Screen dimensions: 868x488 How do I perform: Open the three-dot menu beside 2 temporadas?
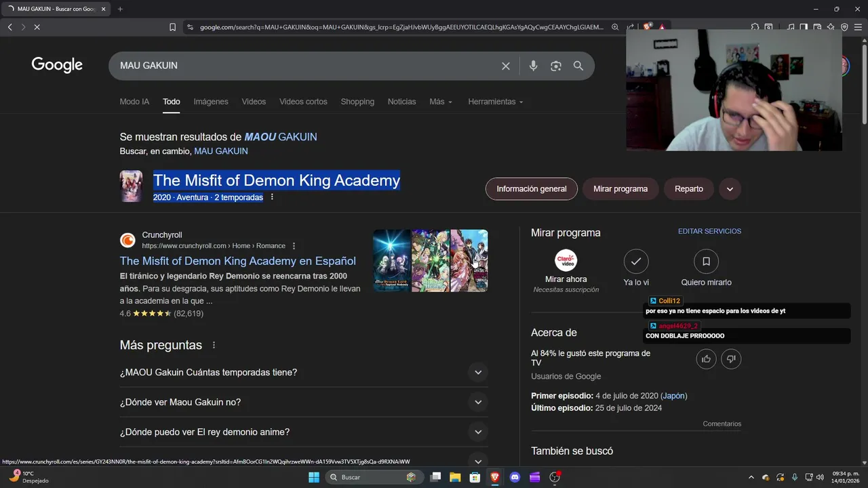click(272, 197)
